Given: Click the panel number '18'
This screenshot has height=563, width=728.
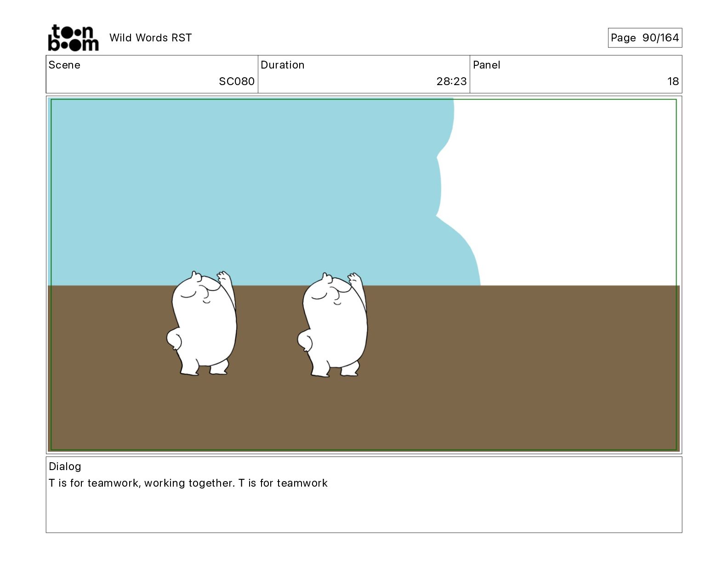Looking at the screenshot, I should click(x=673, y=81).
